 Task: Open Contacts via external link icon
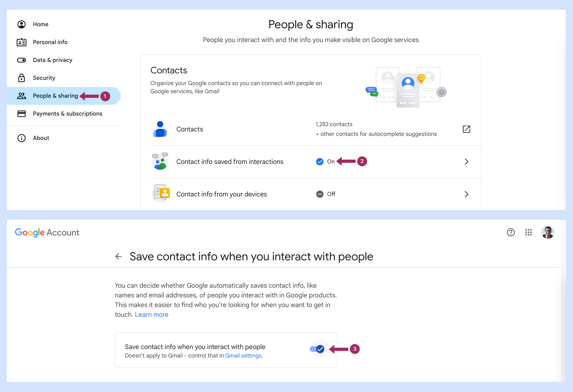coord(466,129)
